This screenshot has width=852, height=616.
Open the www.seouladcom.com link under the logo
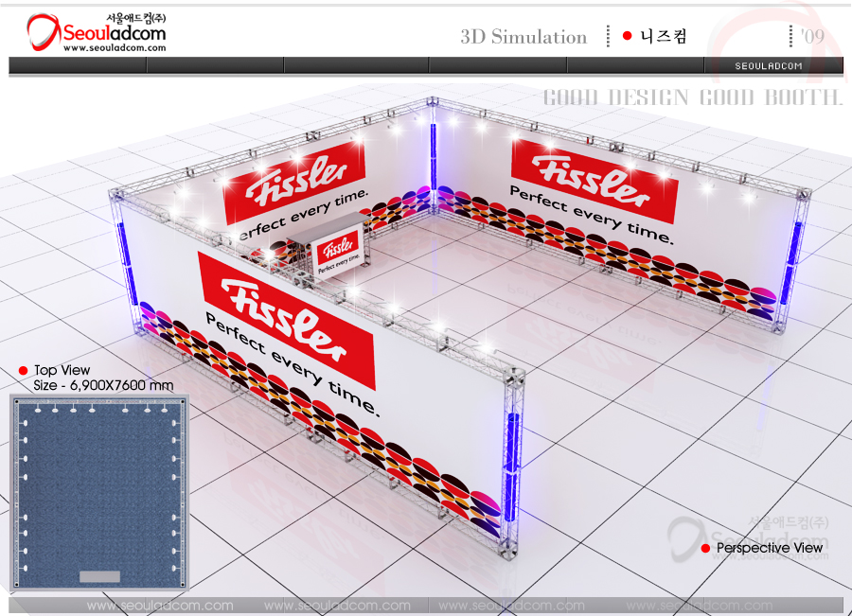pyautogui.click(x=101, y=48)
